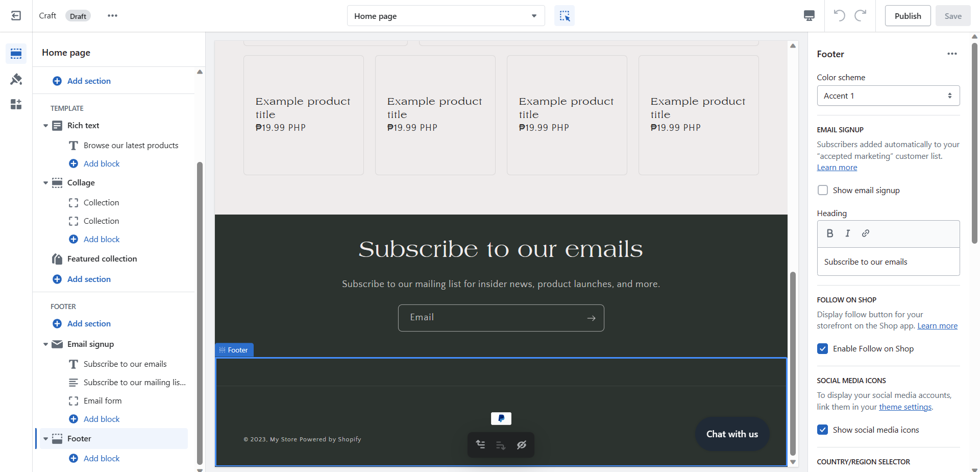This screenshot has height=472, width=980.
Task: Move Footer section up icon
Action: (481, 445)
